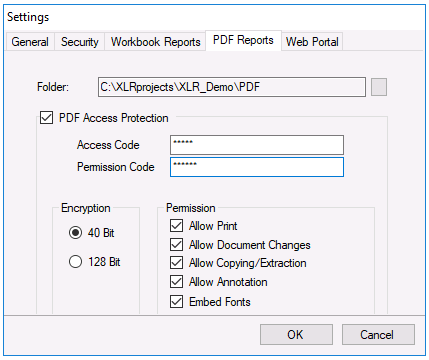This screenshot has width=429, height=360.
Task: Click the Folder: label
Action: pos(53,87)
